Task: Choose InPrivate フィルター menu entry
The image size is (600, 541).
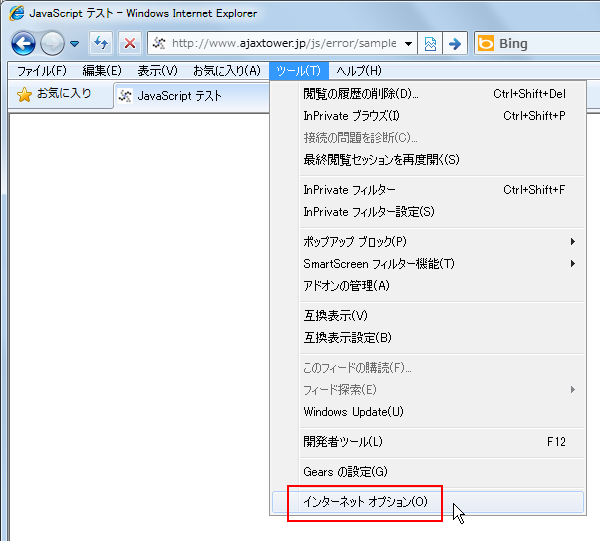Action: pyautogui.click(x=428, y=190)
